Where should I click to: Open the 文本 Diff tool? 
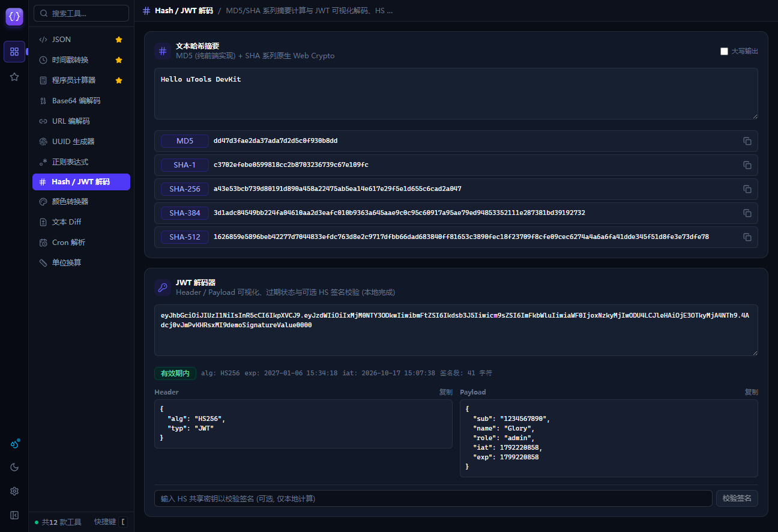pos(81,222)
